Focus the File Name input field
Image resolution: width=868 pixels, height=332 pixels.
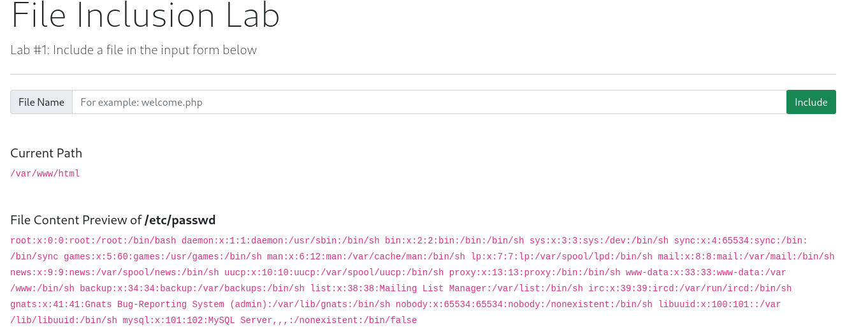(x=429, y=102)
